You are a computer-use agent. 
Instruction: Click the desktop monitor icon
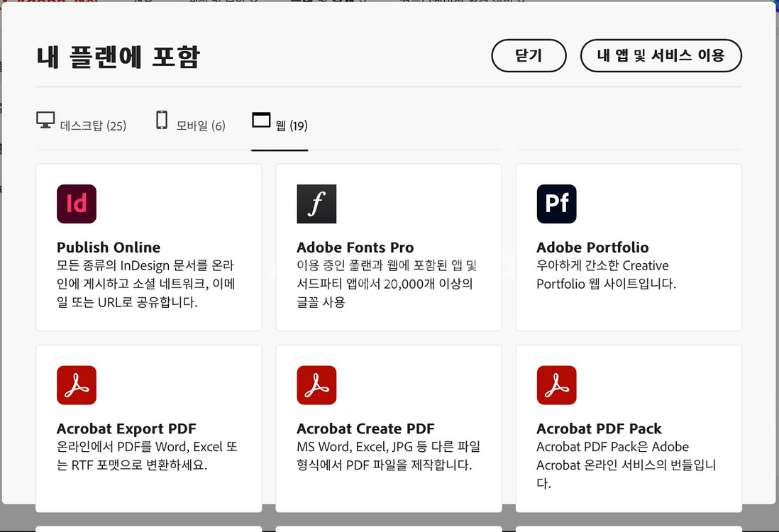(x=45, y=120)
